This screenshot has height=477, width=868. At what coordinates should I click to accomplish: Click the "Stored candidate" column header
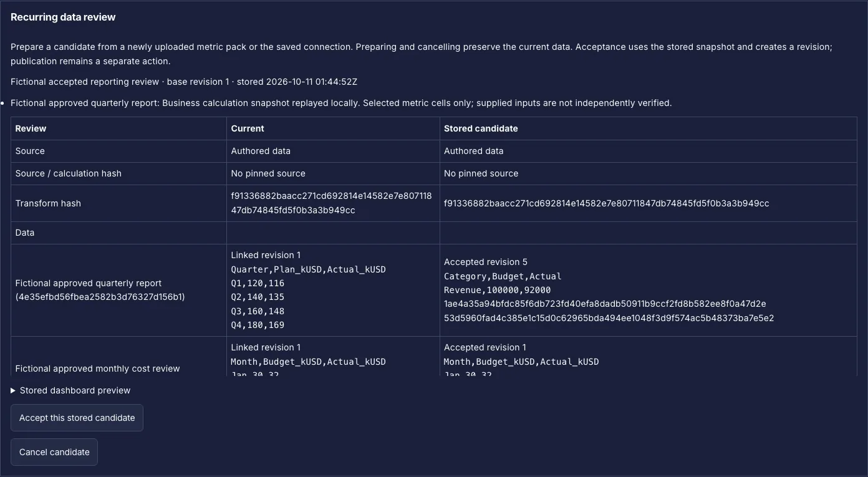tap(481, 128)
